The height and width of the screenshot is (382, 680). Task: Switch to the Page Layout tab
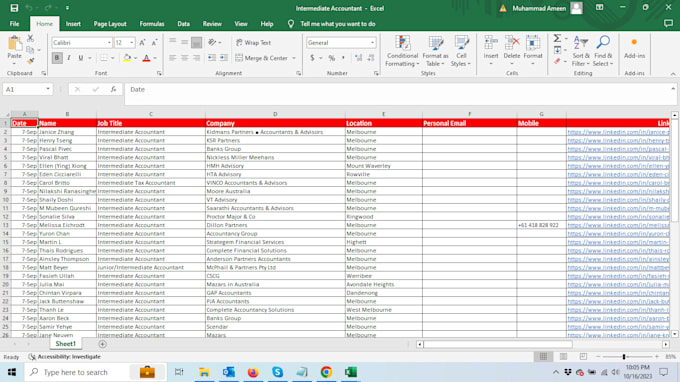coord(110,24)
